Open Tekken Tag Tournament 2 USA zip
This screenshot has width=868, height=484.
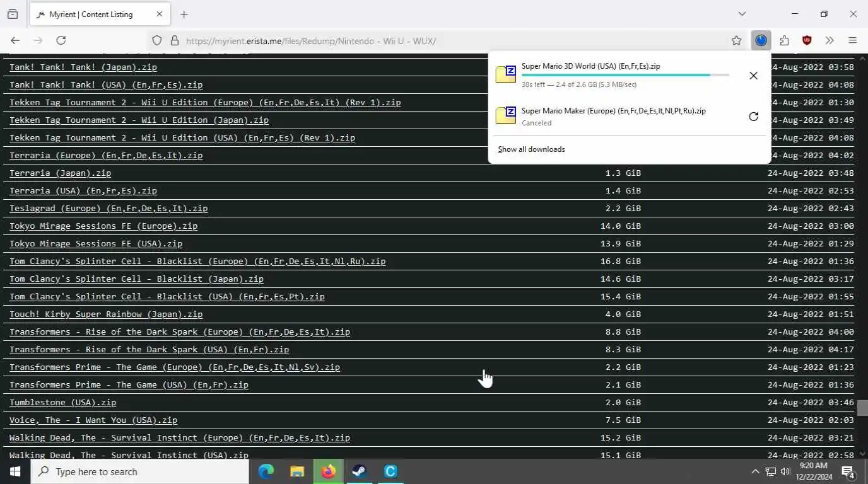(182, 137)
